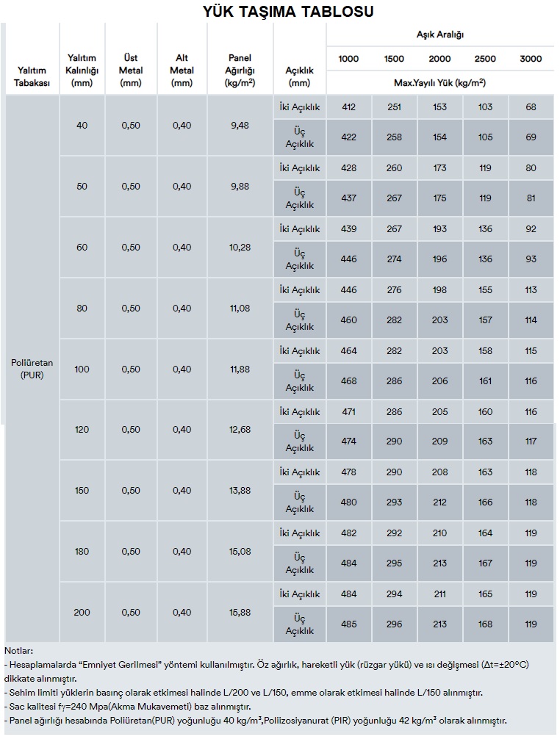Select the Yalıtım Tabakası column header
Image resolution: width=560 pixels, height=739 pixels.
[x=33, y=76]
